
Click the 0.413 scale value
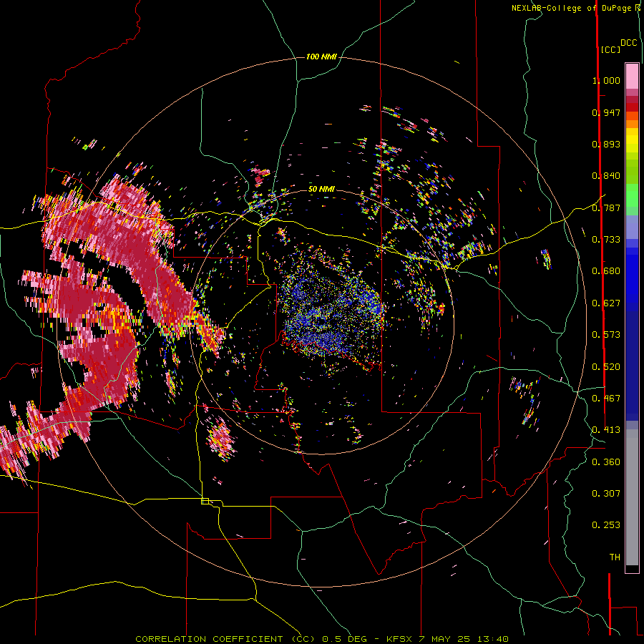pyautogui.click(x=606, y=430)
